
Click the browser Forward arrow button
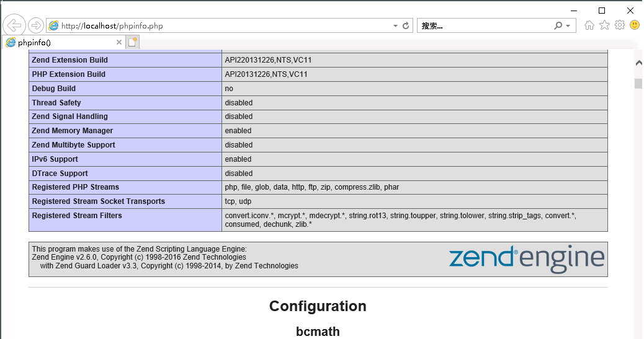tap(36, 25)
